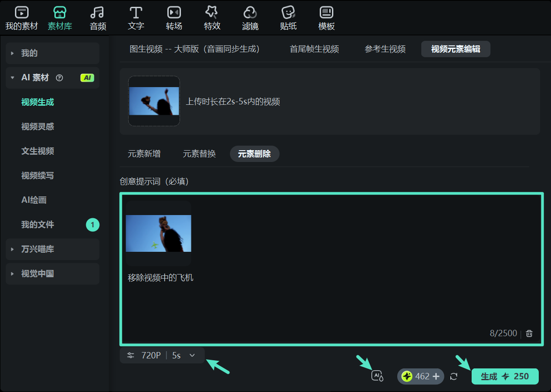Screen dimensions: 551x392
Task: Open the 720P 5s settings dropdown
Action: point(162,355)
